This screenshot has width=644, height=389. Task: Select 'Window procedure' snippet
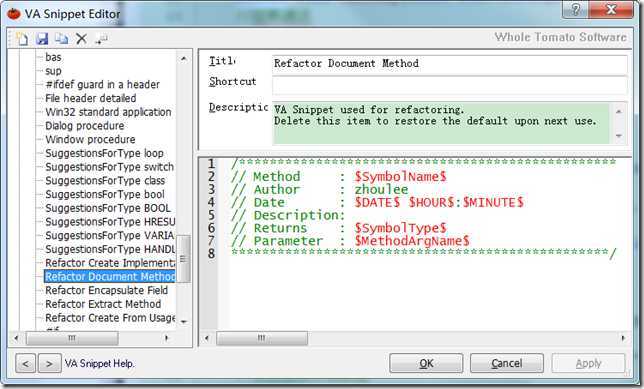[90, 139]
